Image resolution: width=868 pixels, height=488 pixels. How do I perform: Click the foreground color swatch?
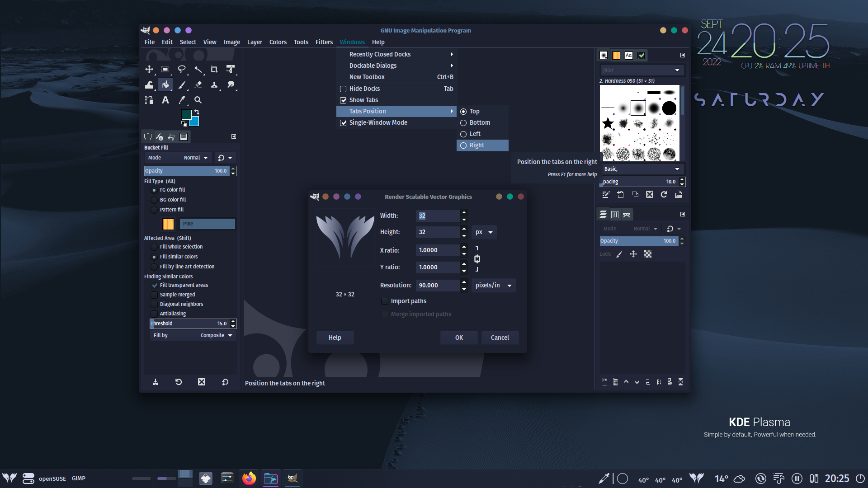click(186, 114)
